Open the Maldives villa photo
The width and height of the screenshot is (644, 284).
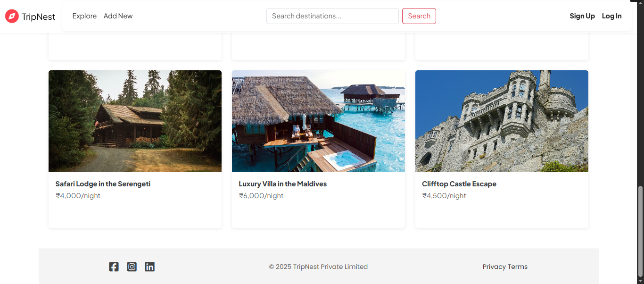(318, 121)
